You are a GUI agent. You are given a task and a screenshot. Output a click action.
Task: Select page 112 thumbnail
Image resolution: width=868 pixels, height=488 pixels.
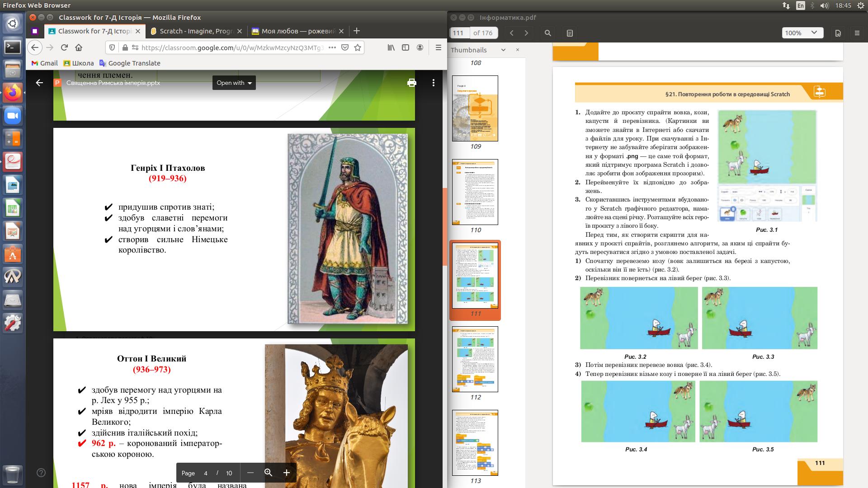pos(475,359)
